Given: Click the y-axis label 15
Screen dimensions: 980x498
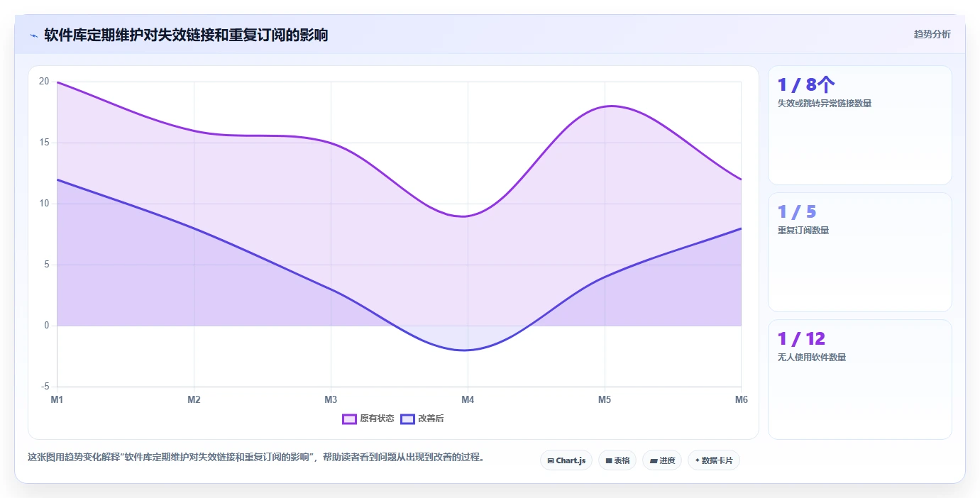Looking at the screenshot, I should pyautogui.click(x=44, y=143).
